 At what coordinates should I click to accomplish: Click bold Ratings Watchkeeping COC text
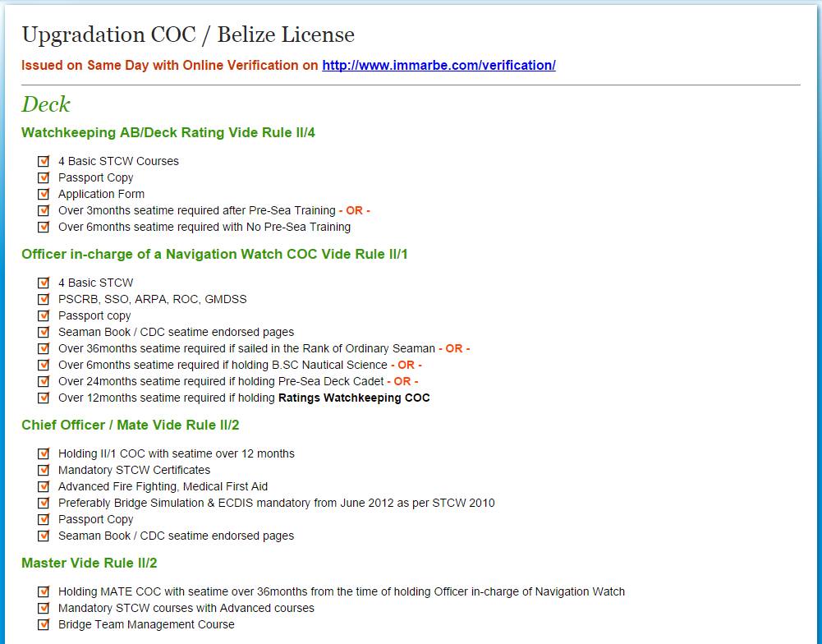click(354, 398)
